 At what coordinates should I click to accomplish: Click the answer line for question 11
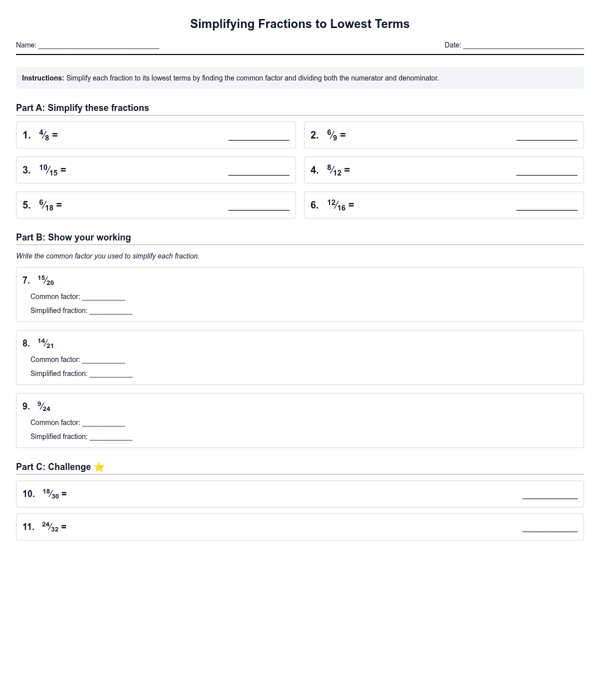[x=549, y=528]
